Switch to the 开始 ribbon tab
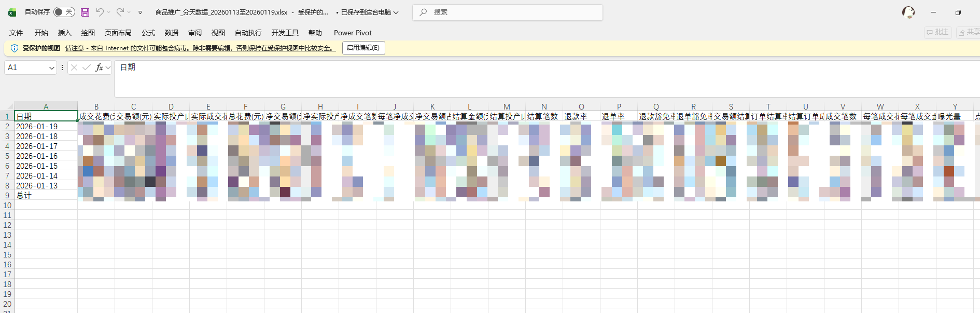Screen dimensions: 980x313 click(x=41, y=33)
